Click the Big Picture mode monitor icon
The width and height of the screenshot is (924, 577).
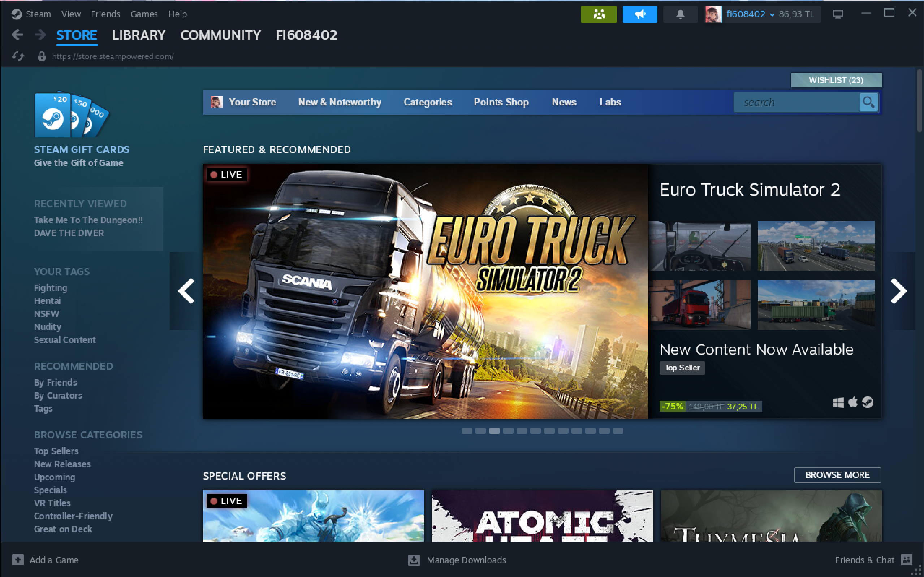pyautogui.click(x=838, y=14)
